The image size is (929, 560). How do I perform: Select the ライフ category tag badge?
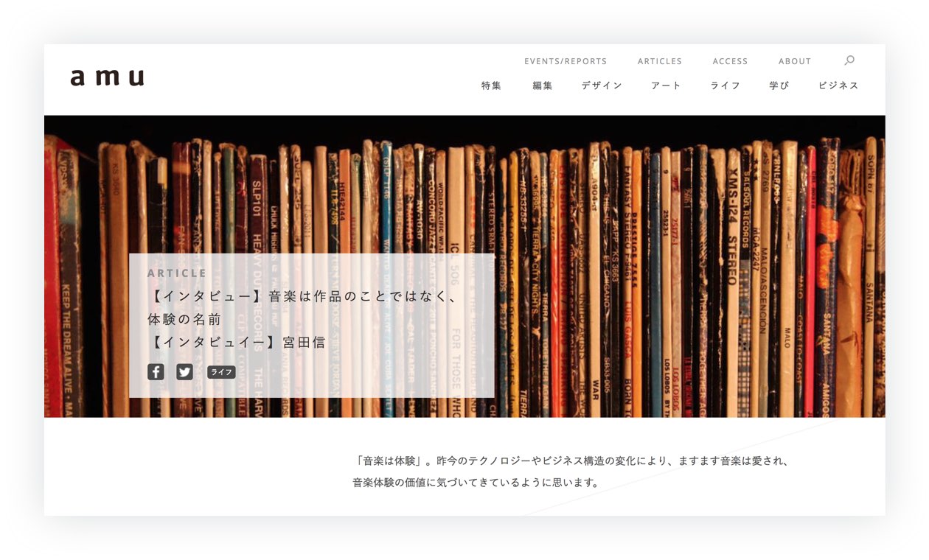(x=221, y=372)
